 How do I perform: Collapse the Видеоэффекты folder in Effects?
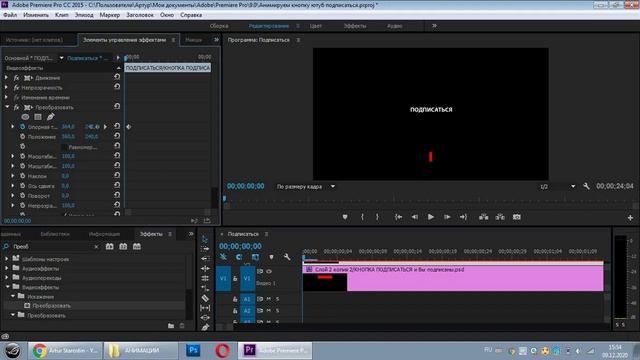pyautogui.click(x=7, y=287)
